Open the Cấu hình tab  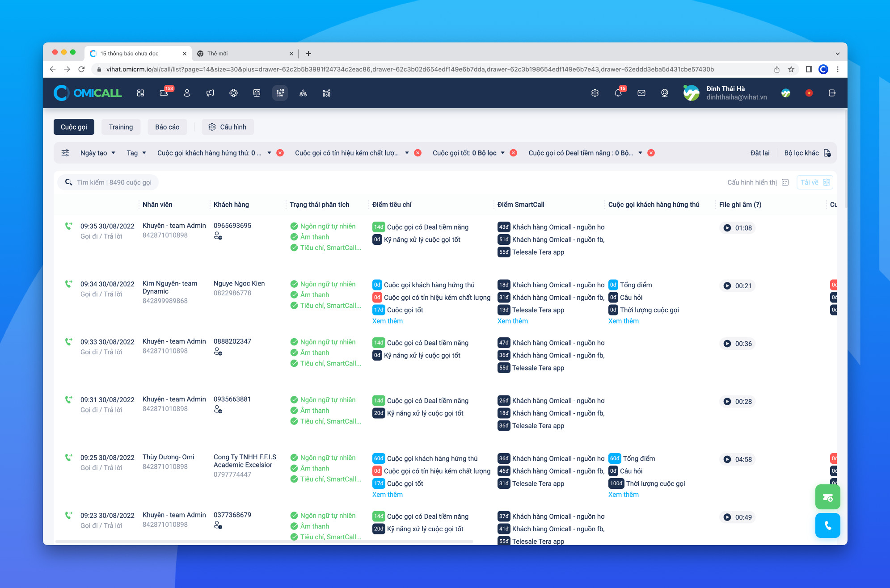pyautogui.click(x=228, y=127)
